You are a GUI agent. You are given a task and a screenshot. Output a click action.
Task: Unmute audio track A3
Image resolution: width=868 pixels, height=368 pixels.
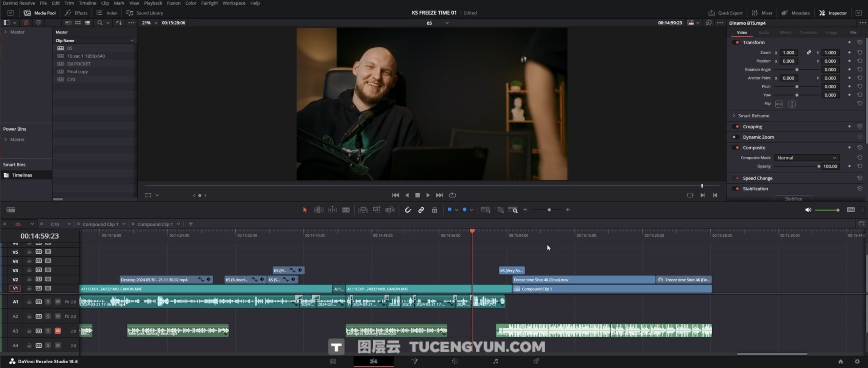(x=58, y=331)
